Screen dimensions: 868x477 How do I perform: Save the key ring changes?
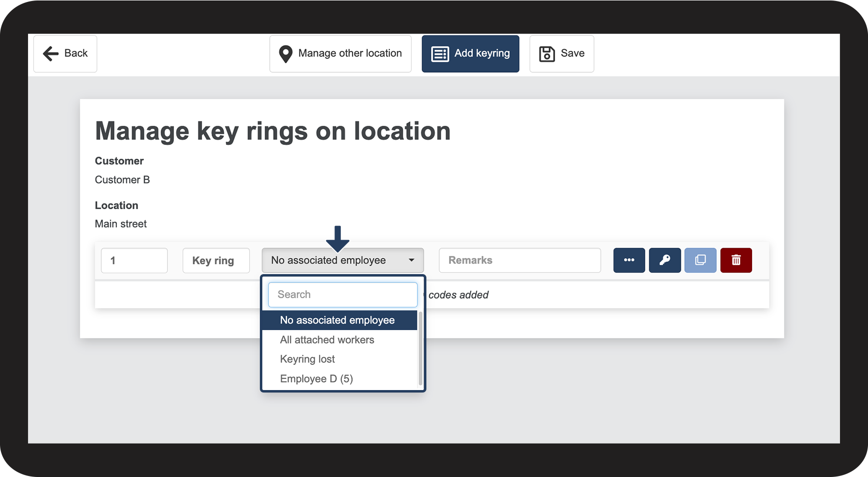(x=562, y=54)
